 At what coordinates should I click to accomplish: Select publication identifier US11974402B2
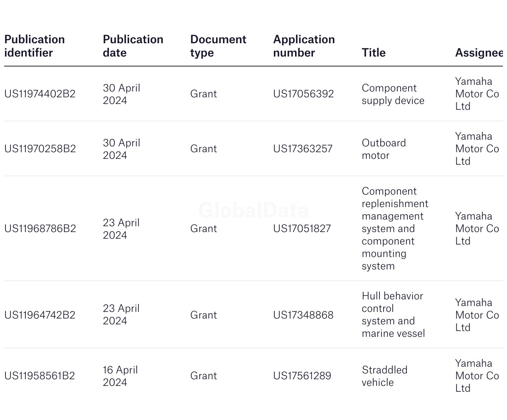(x=40, y=94)
